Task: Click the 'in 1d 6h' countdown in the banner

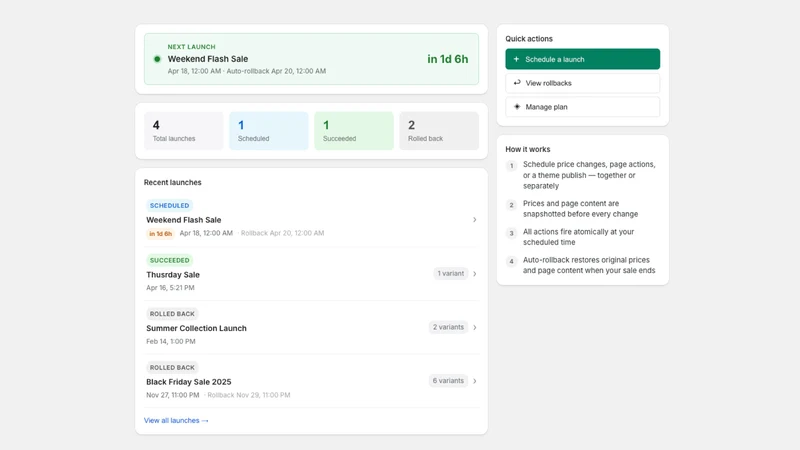Action: [447, 59]
